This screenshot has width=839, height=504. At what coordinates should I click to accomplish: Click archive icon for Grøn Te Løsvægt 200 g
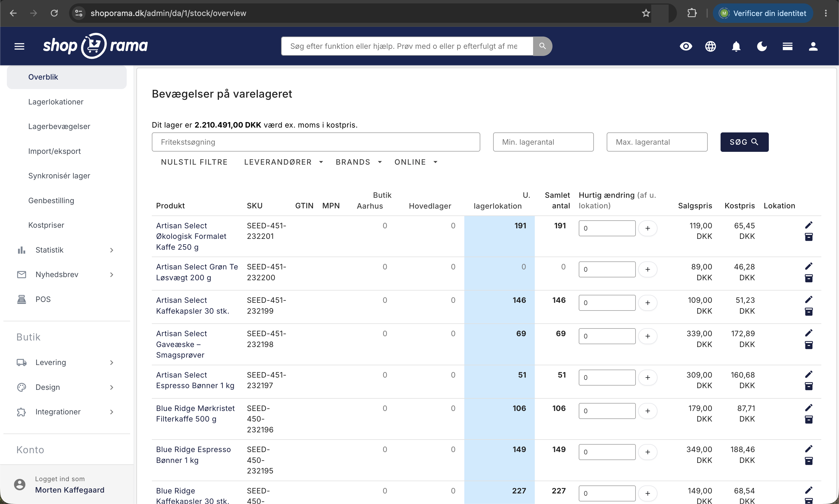coord(808,278)
